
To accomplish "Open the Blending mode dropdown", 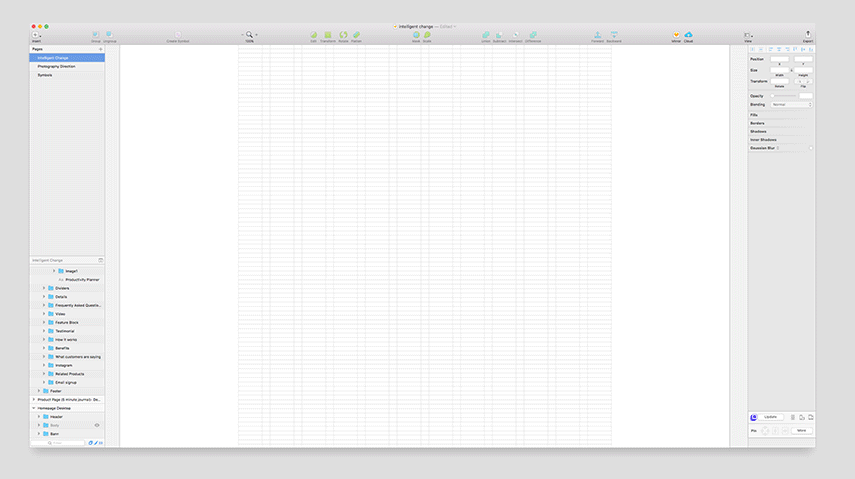I will pyautogui.click(x=791, y=104).
